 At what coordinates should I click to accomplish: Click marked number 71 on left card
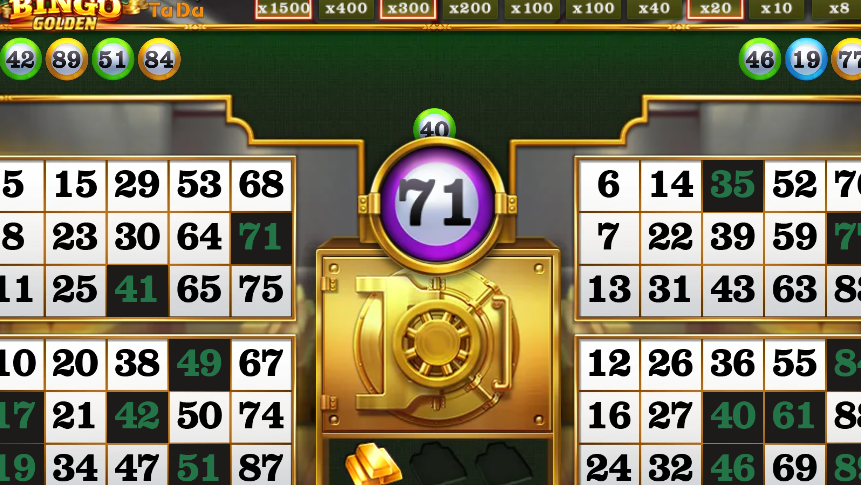click(261, 238)
